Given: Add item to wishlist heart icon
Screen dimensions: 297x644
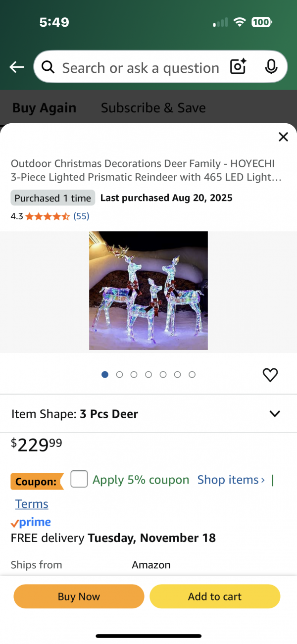Looking at the screenshot, I should 270,375.
